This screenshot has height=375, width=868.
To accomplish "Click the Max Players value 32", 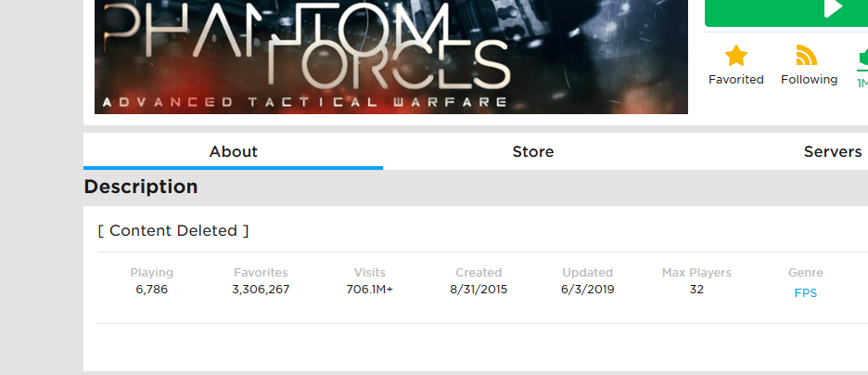I will pos(696,290).
